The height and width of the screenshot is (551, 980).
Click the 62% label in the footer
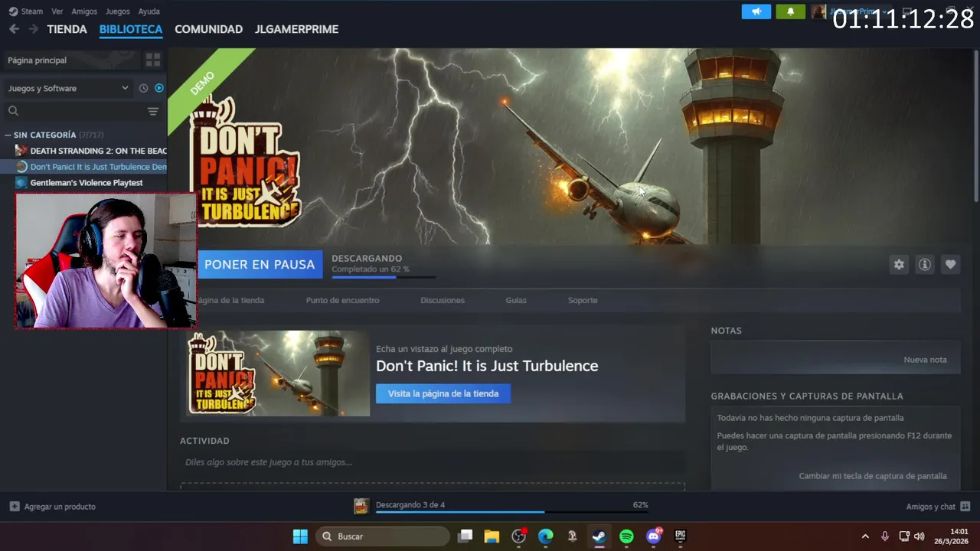tap(640, 504)
